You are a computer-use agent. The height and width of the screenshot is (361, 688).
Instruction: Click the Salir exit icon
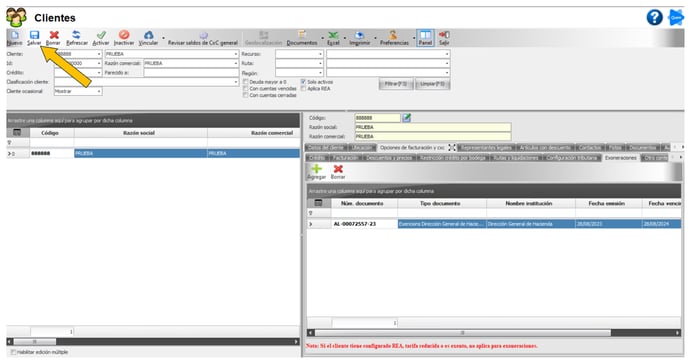point(444,35)
